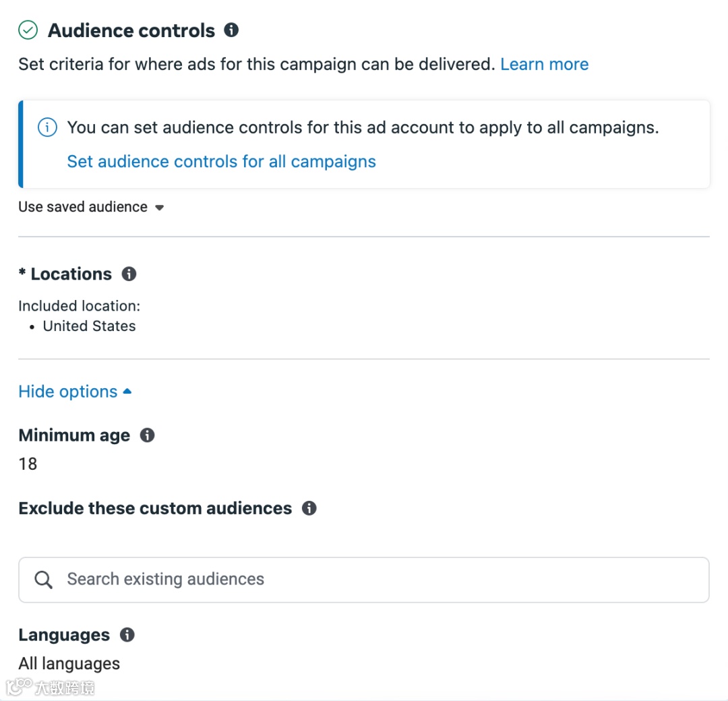Click the All languages value
The height and width of the screenshot is (701, 728).
tap(69, 664)
